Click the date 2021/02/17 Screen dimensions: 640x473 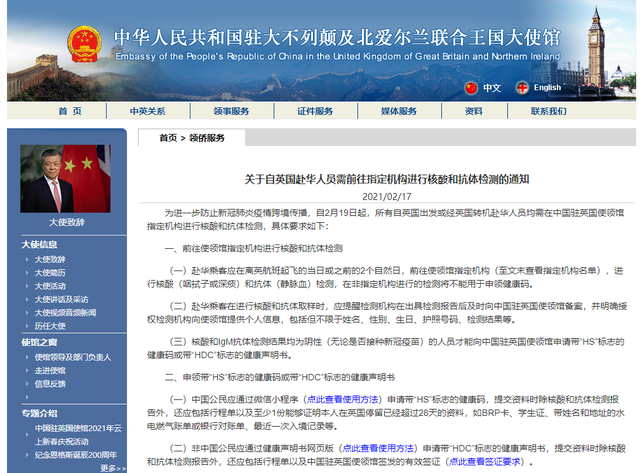[387, 197]
